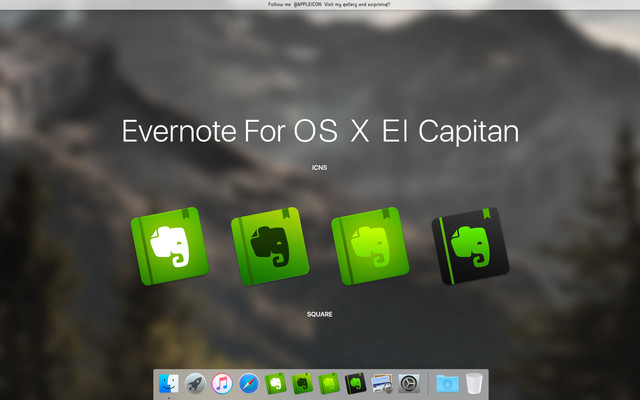Click the SQUARE label
640x400 pixels.
320,314
